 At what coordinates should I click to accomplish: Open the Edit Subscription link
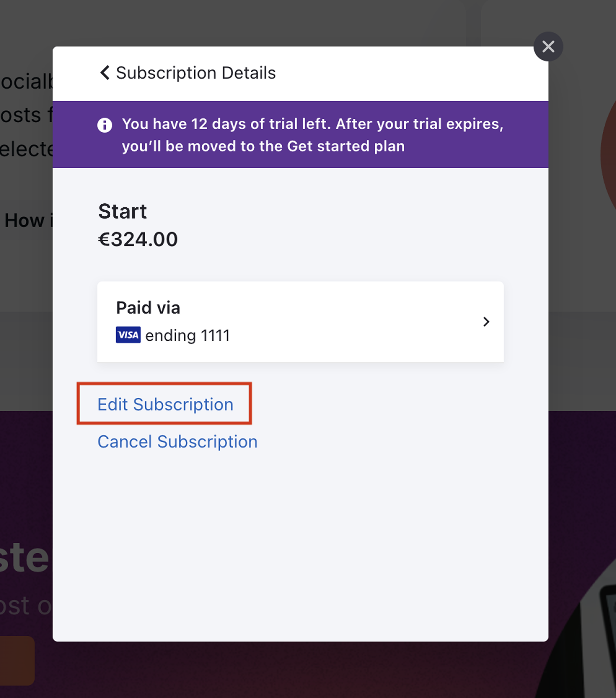pyautogui.click(x=165, y=404)
